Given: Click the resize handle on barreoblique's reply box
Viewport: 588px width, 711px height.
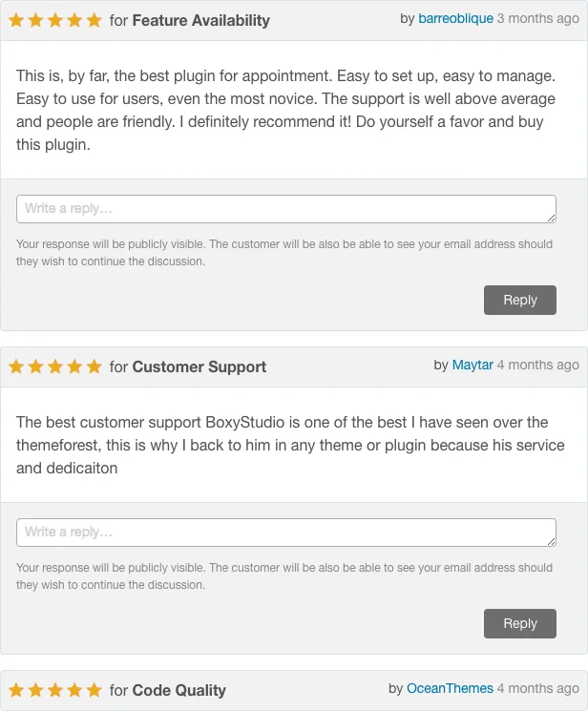Looking at the screenshot, I should click(551, 219).
